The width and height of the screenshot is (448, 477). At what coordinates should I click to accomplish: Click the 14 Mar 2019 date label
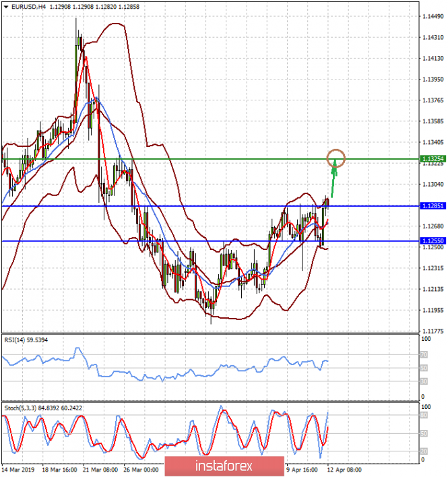click(18, 470)
